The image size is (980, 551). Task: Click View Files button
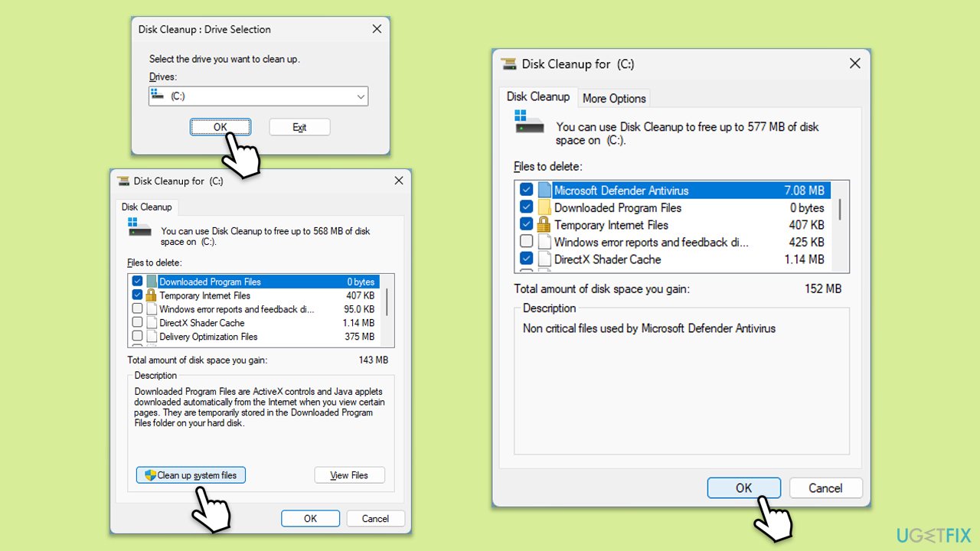tap(349, 475)
